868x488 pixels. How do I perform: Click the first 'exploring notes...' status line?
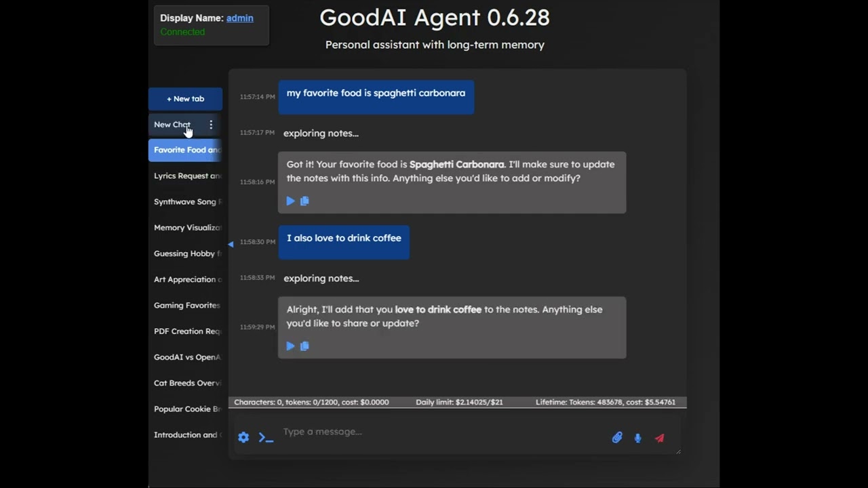coord(321,133)
